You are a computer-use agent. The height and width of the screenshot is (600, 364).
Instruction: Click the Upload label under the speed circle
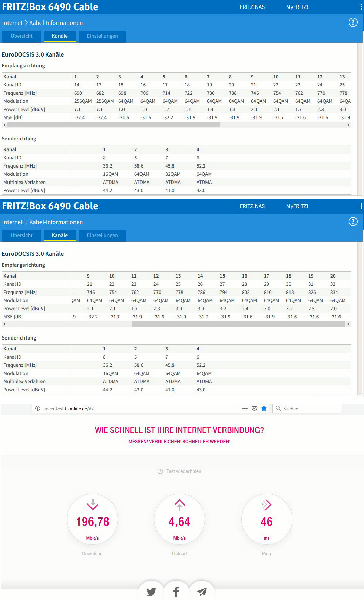[179, 554]
